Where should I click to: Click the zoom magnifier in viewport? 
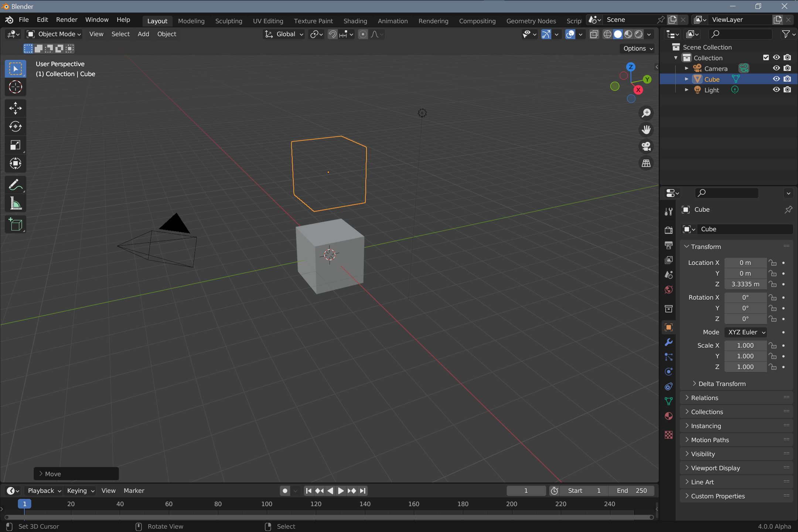pos(646,113)
